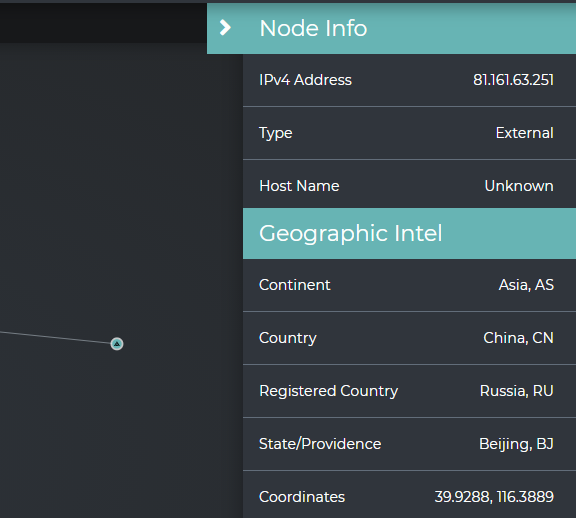Click the Registered Country label
The image size is (576, 518).
[328, 391]
